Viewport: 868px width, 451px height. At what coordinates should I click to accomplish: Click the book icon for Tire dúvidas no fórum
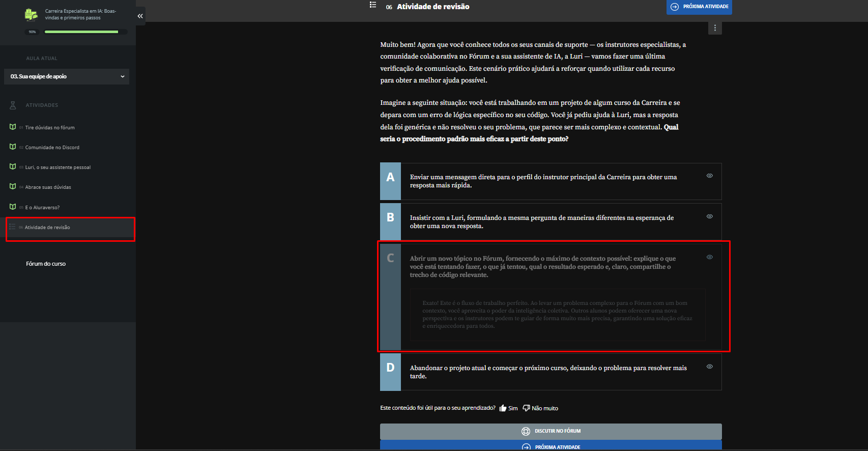click(x=13, y=127)
